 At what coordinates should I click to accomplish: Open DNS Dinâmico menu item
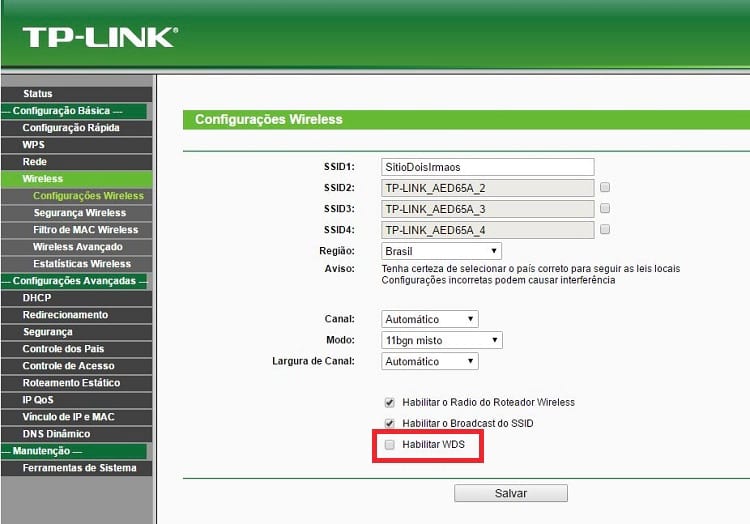click(77, 434)
